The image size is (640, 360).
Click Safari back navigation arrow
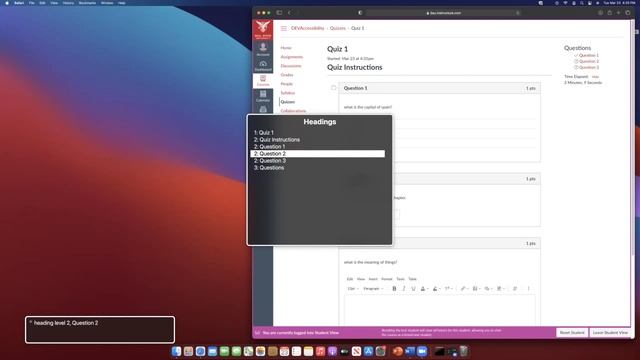pos(289,13)
